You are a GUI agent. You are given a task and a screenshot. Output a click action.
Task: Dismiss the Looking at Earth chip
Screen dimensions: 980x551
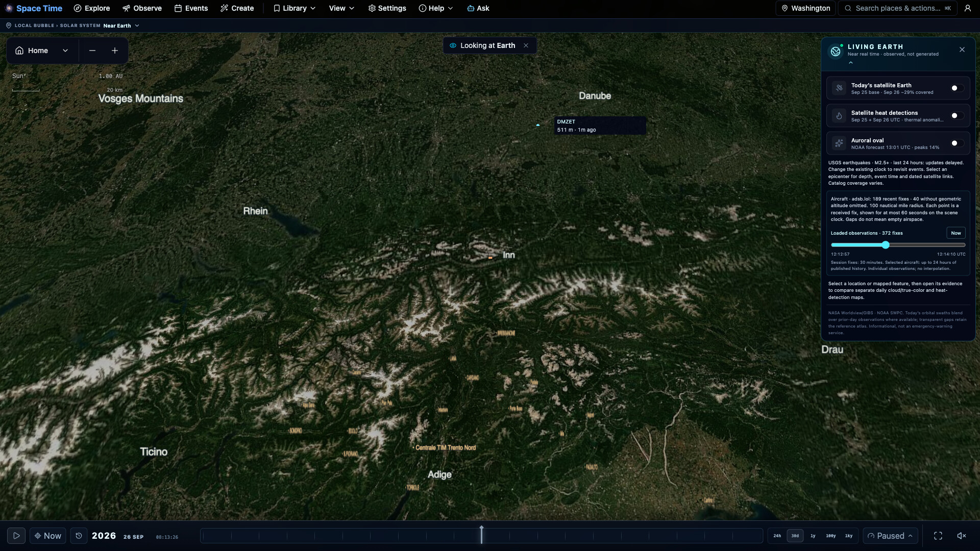click(x=526, y=45)
